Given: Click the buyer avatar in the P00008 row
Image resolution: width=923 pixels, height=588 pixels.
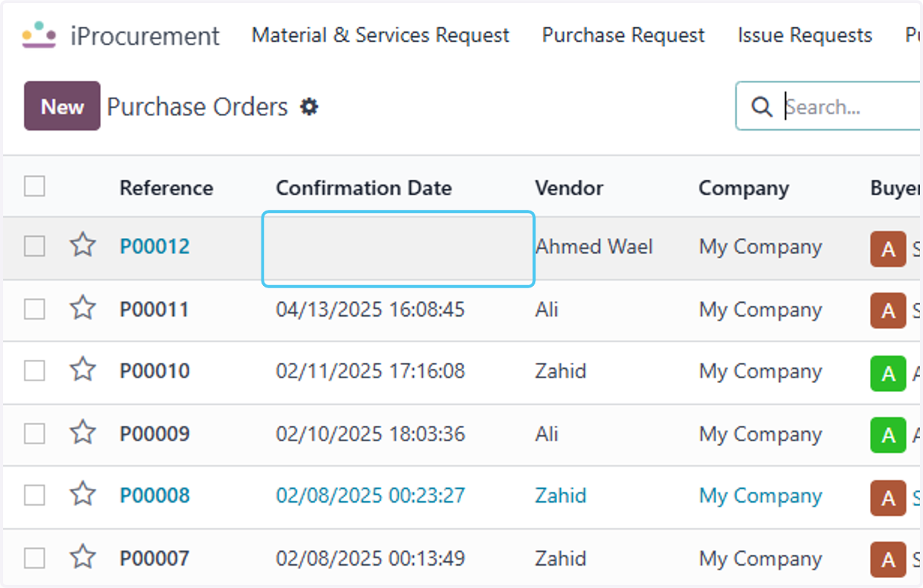Looking at the screenshot, I should click(888, 498).
